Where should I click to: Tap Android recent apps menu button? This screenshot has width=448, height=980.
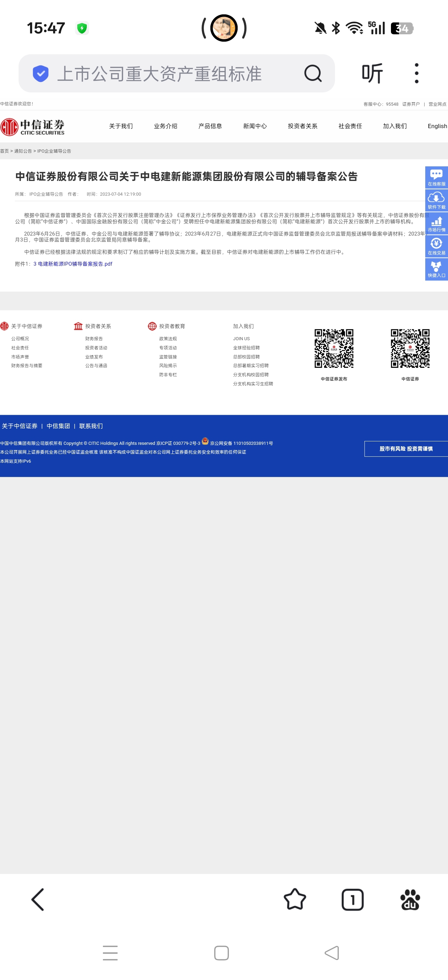coord(110,953)
